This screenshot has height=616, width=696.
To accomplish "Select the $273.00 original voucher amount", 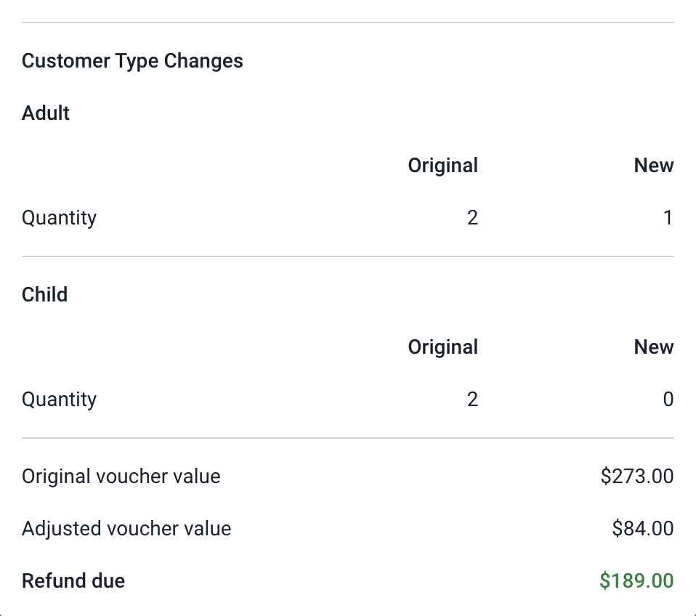I will tap(637, 477).
